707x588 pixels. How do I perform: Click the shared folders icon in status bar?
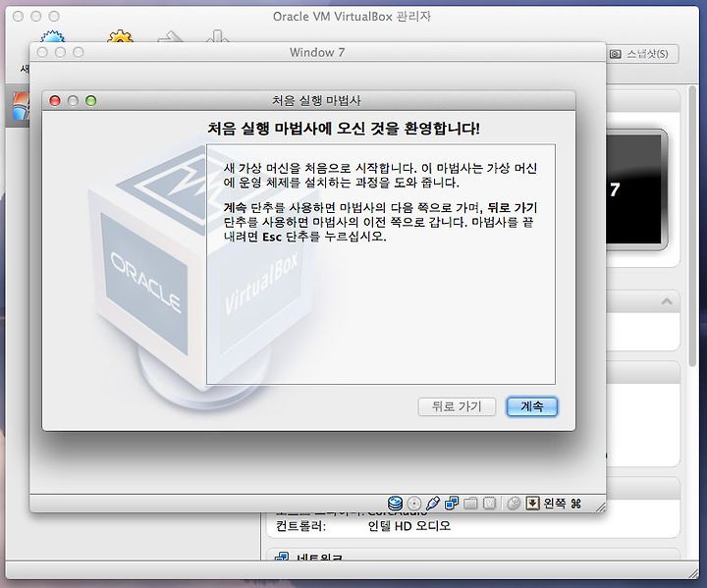(x=470, y=503)
